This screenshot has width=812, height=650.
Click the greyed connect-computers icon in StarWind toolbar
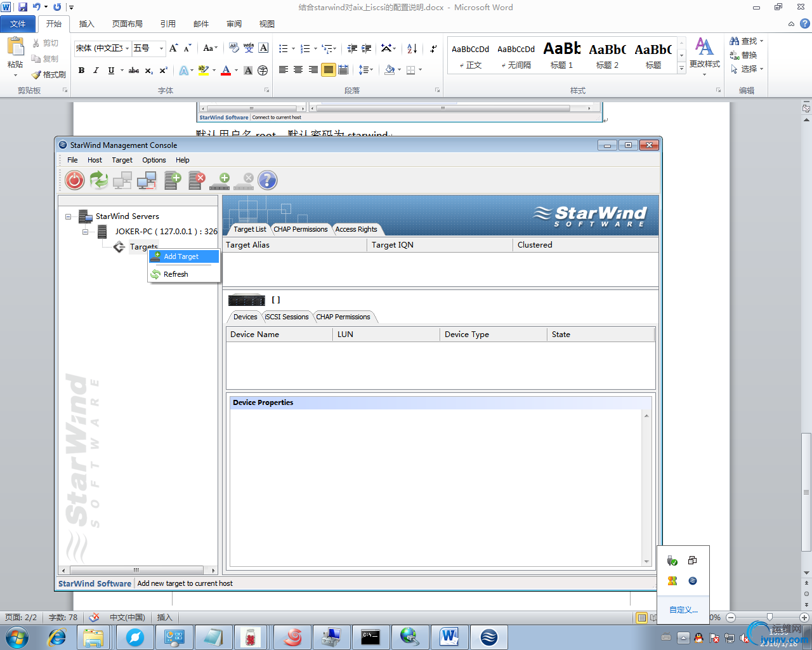(x=122, y=180)
